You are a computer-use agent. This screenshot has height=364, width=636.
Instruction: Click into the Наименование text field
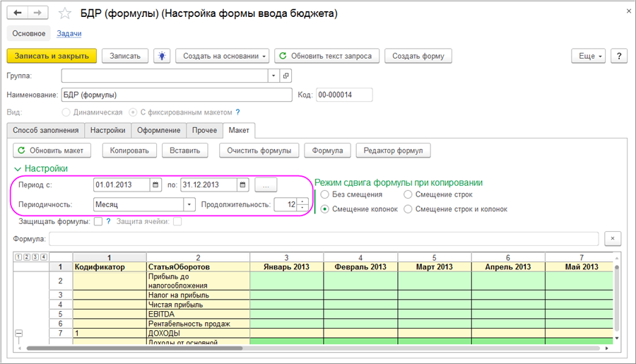pyautogui.click(x=176, y=95)
